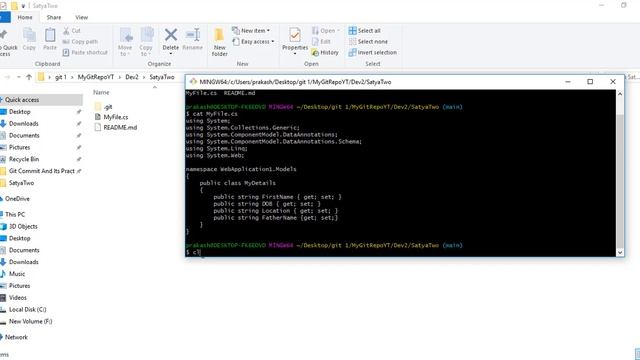Viewport: 640px width, 360px height.
Task: Select the .git folder icon
Action: coord(98,107)
